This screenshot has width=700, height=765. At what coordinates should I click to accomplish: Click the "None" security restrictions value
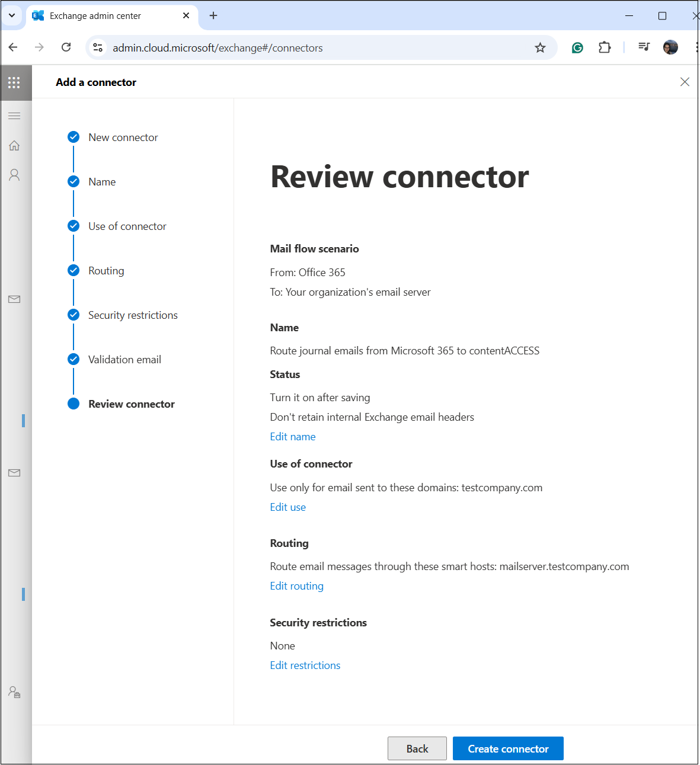pos(283,646)
